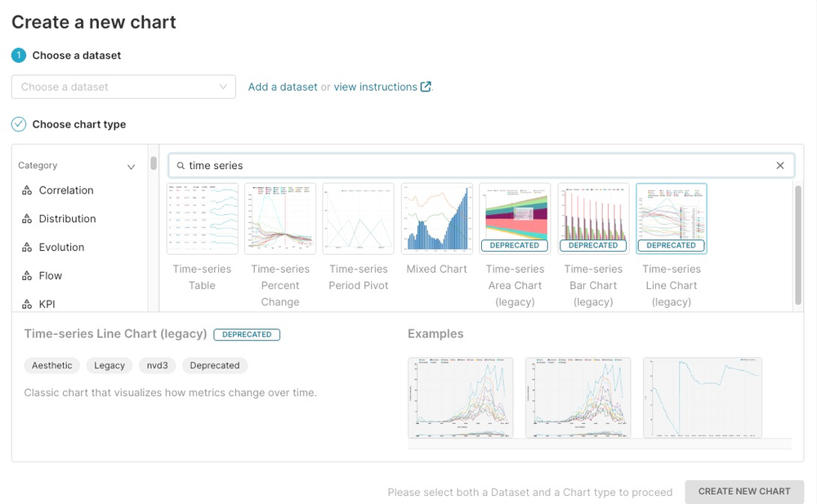Choose the Time-series Percent Change chart
817x504 pixels.
pyautogui.click(x=280, y=218)
